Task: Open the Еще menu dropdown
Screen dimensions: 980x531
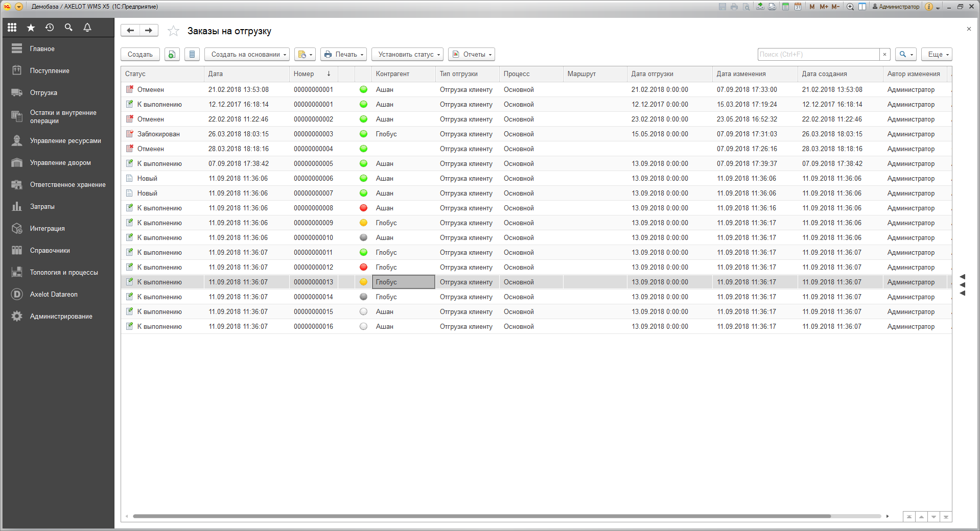Action: [x=937, y=54]
